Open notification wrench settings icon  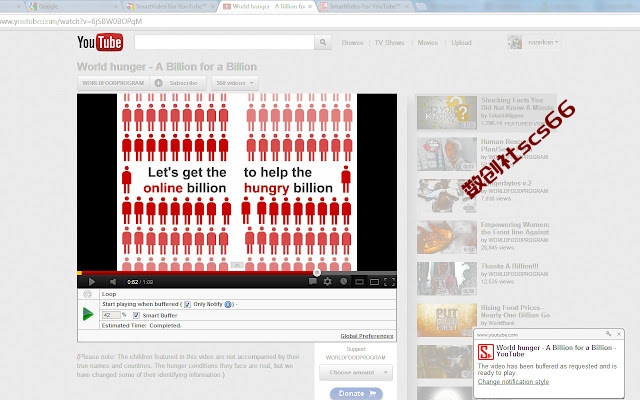[x=608, y=334]
